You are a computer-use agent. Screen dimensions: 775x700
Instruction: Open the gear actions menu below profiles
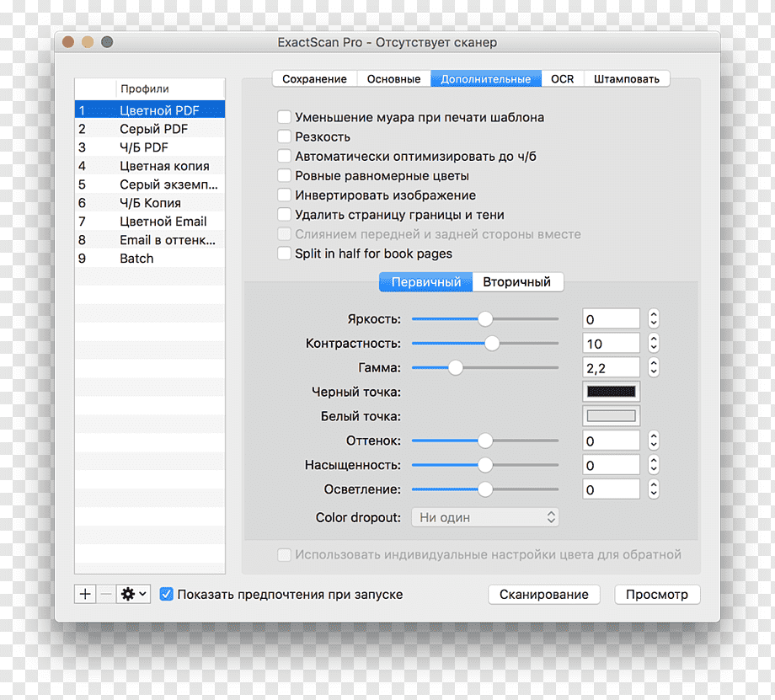click(x=133, y=594)
